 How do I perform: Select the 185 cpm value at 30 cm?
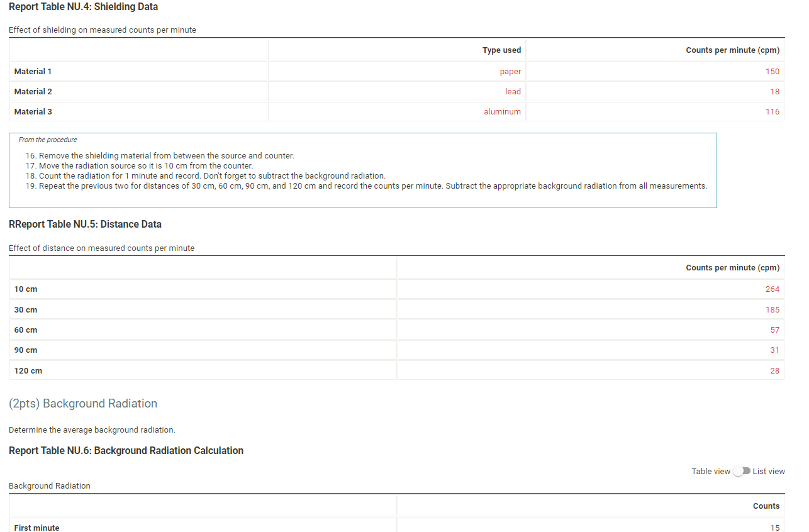[772, 309]
